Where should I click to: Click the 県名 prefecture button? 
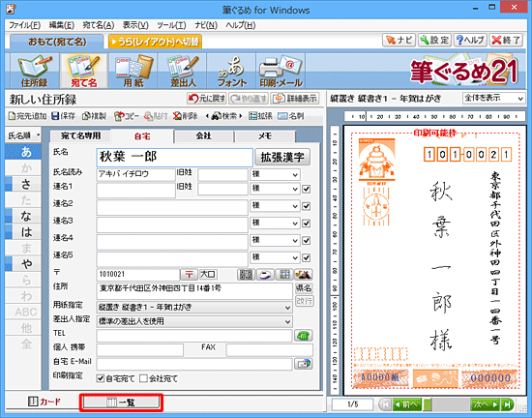[304, 288]
